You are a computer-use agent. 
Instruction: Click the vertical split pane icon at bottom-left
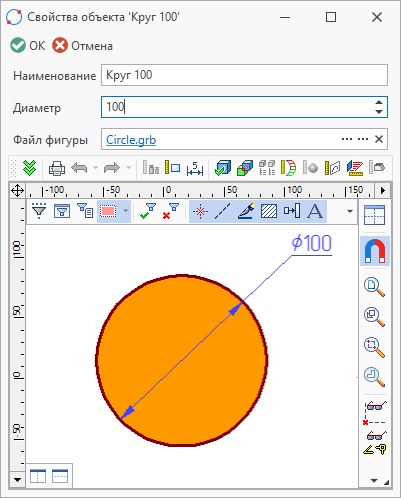tap(38, 476)
